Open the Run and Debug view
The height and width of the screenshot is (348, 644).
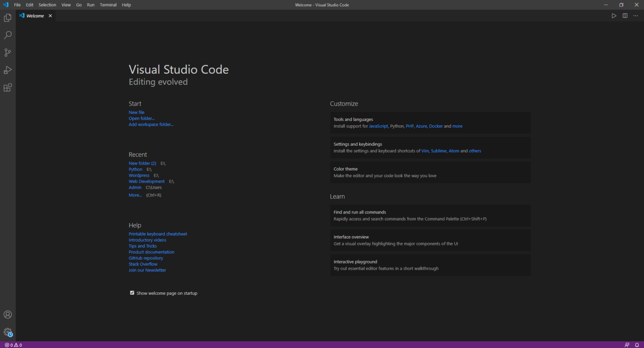[x=8, y=70]
